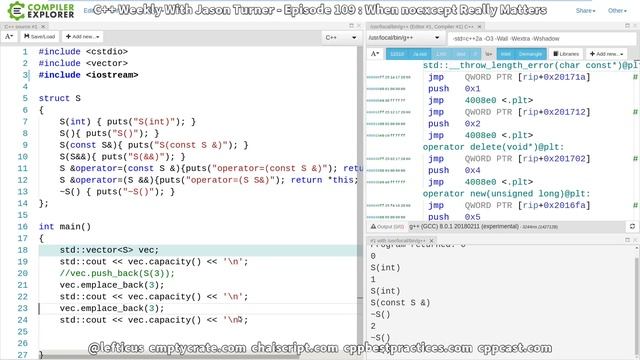The width and height of the screenshot is (640, 360).
Task: Open the Libraries menu
Action: (x=566, y=54)
